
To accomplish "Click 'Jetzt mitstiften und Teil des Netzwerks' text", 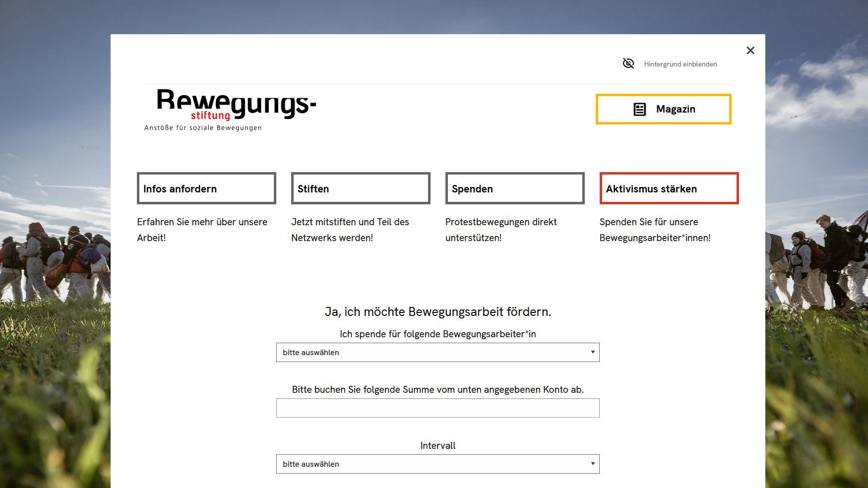I will 350,230.
